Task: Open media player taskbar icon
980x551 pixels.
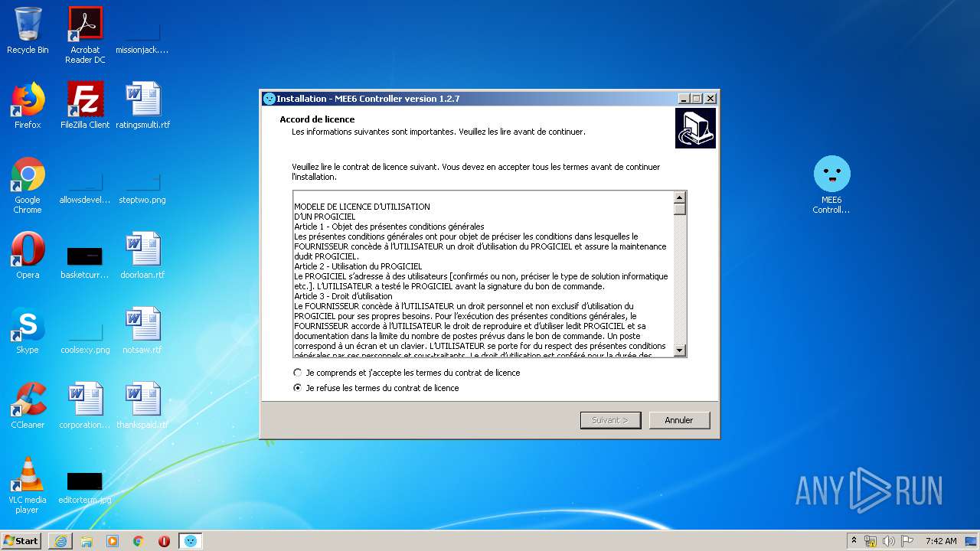Action: tap(113, 541)
